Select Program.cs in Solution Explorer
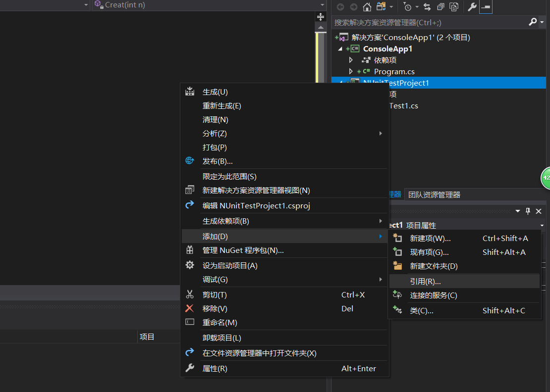The image size is (550, 392). (x=394, y=71)
